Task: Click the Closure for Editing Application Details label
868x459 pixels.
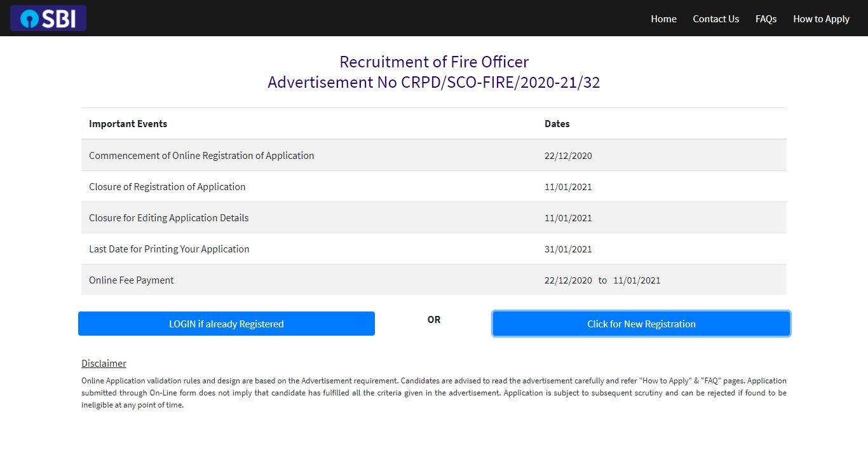Action: (168, 218)
